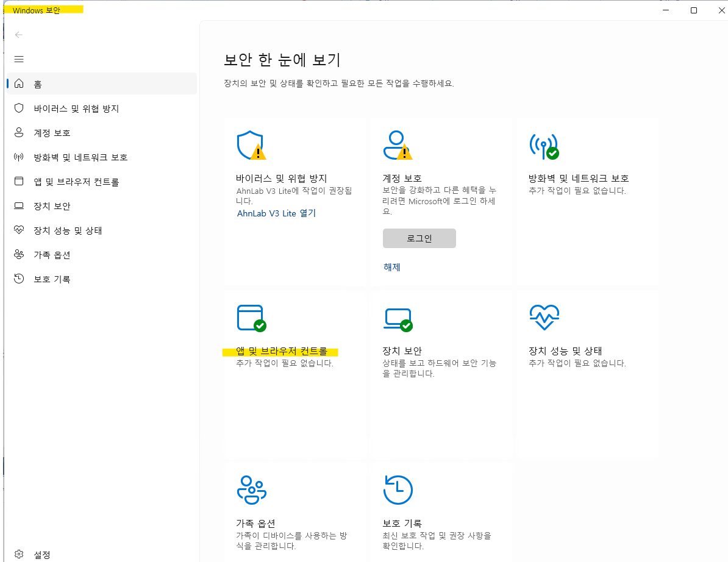Screen dimensions: 728x562
Task: Click the app and browser control tile icon
Action: pos(251,318)
